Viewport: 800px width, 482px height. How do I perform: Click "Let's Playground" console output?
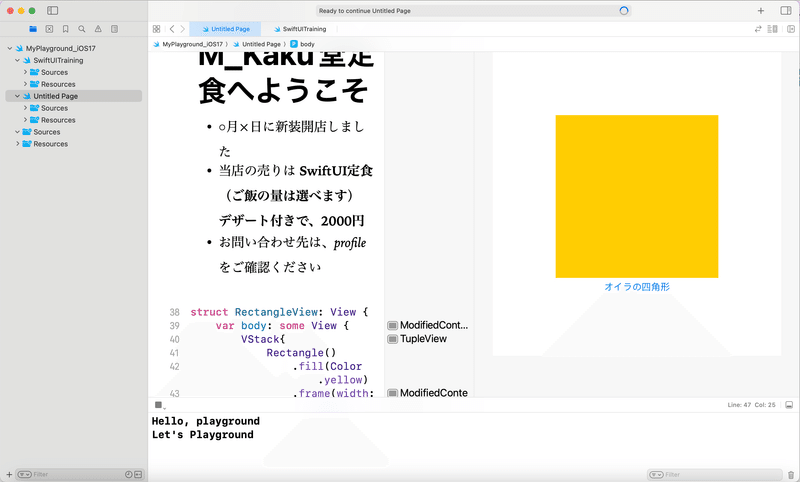(203, 435)
